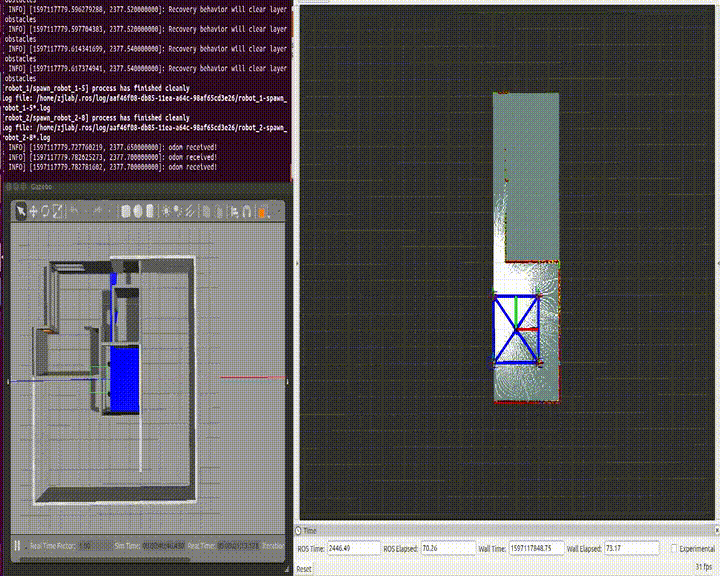Insert a Sphere shape in Gazebo
The width and height of the screenshot is (720, 576).
pos(137,212)
